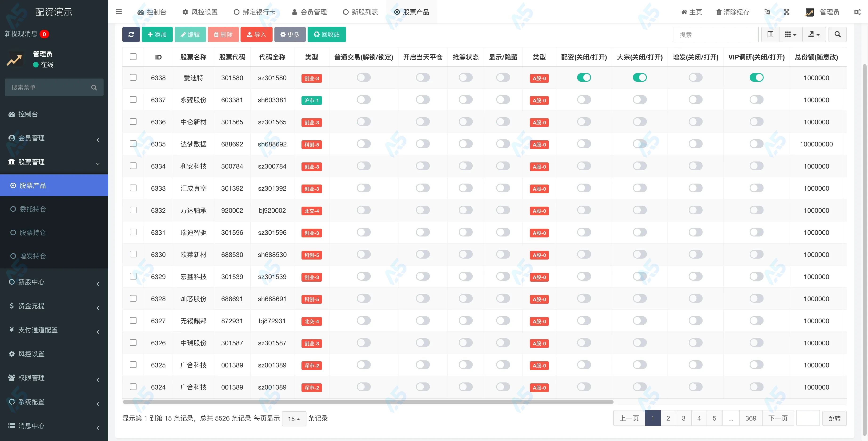
Task: Open the settings gears icon at top right
Action: [x=857, y=12]
